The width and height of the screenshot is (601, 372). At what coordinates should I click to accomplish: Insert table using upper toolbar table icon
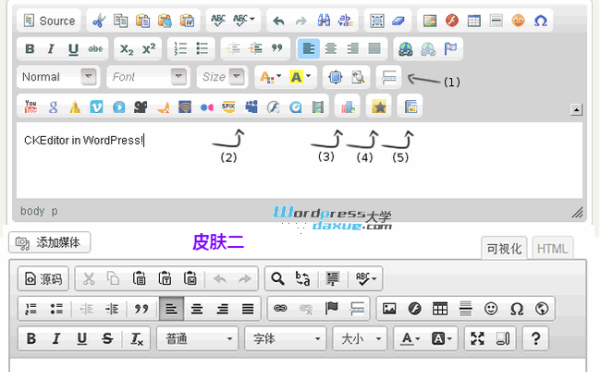click(474, 20)
